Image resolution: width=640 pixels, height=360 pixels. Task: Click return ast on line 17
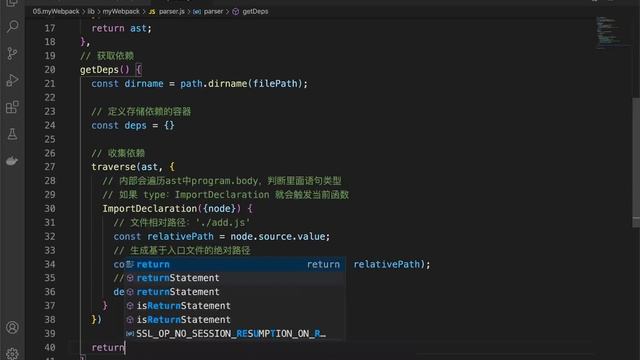(121, 28)
